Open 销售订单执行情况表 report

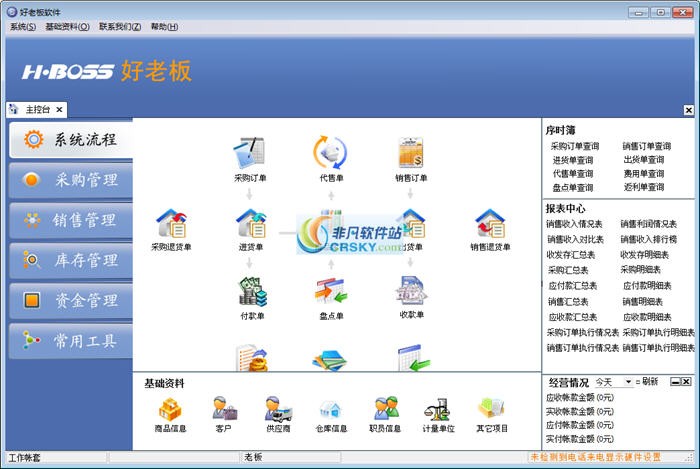[583, 348]
